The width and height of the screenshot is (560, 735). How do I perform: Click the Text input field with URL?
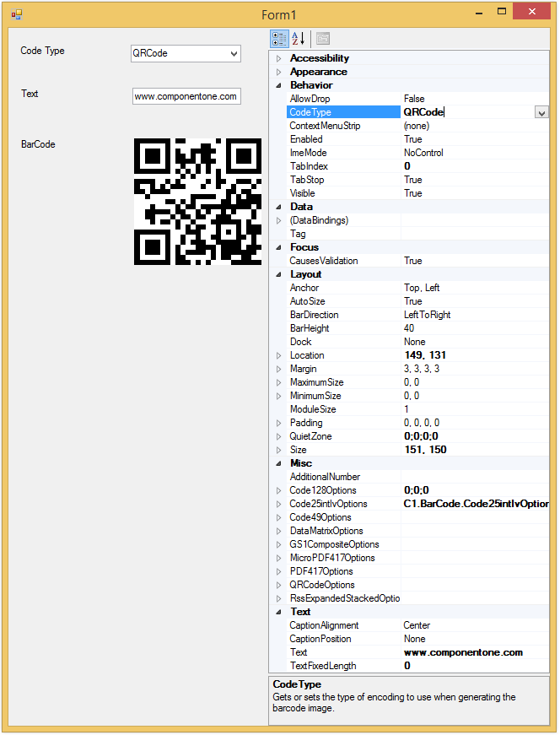point(186,96)
